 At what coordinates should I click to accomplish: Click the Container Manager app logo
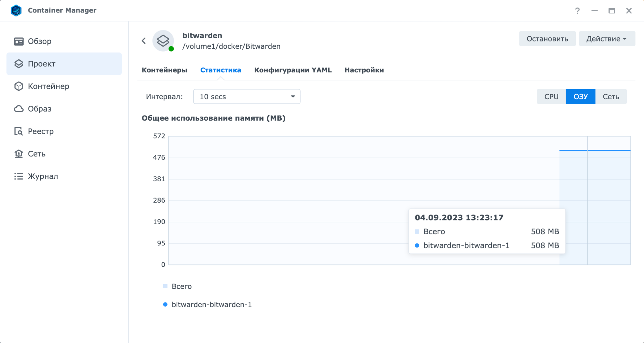pos(16,10)
